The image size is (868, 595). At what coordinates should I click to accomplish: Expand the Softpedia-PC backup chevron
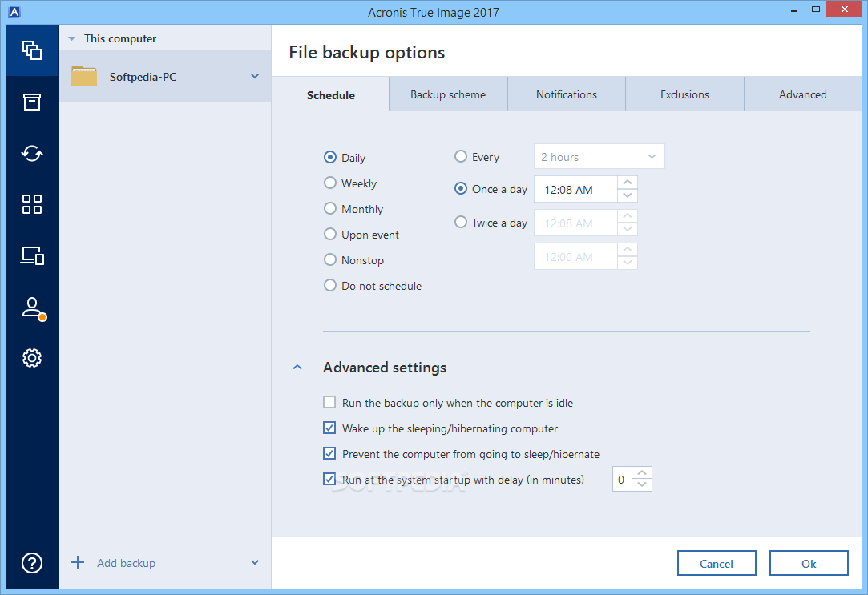255,76
